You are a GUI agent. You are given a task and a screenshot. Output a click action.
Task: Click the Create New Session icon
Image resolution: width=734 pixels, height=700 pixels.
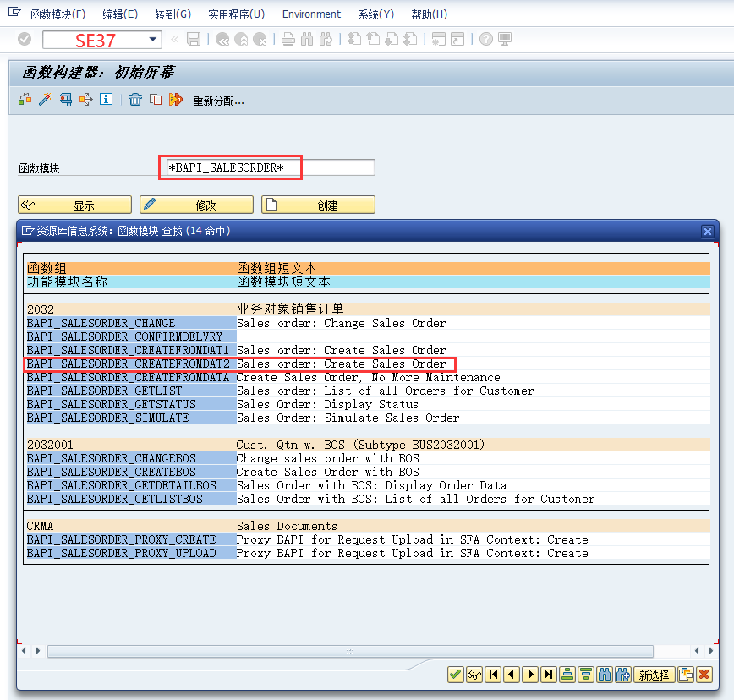439,39
